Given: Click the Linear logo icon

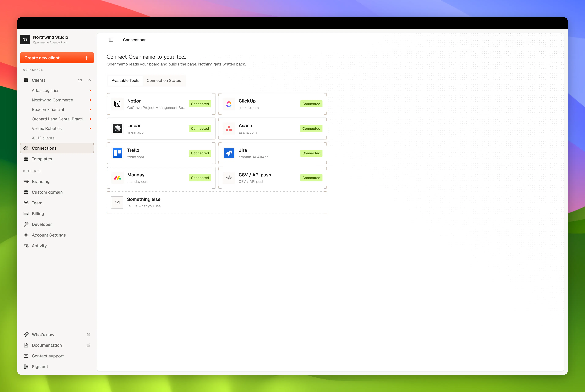Looking at the screenshot, I should [117, 129].
